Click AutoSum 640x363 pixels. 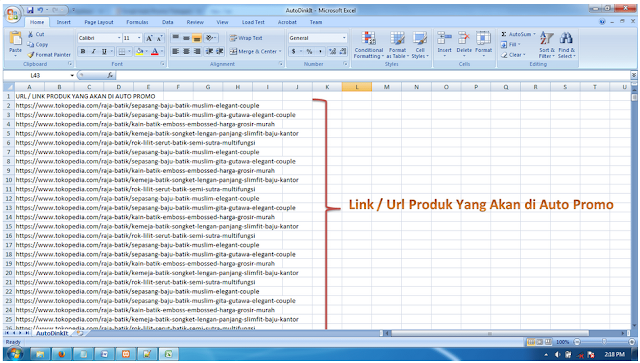[x=518, y=34]
